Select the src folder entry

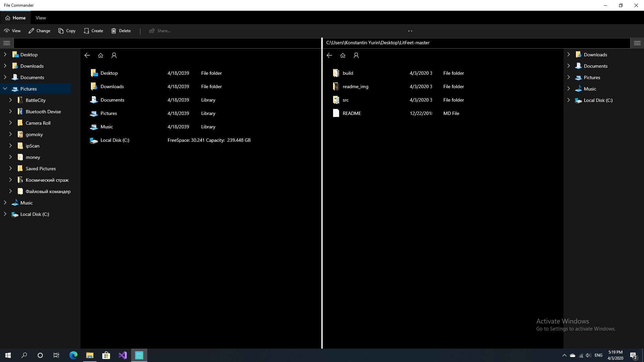345,100
